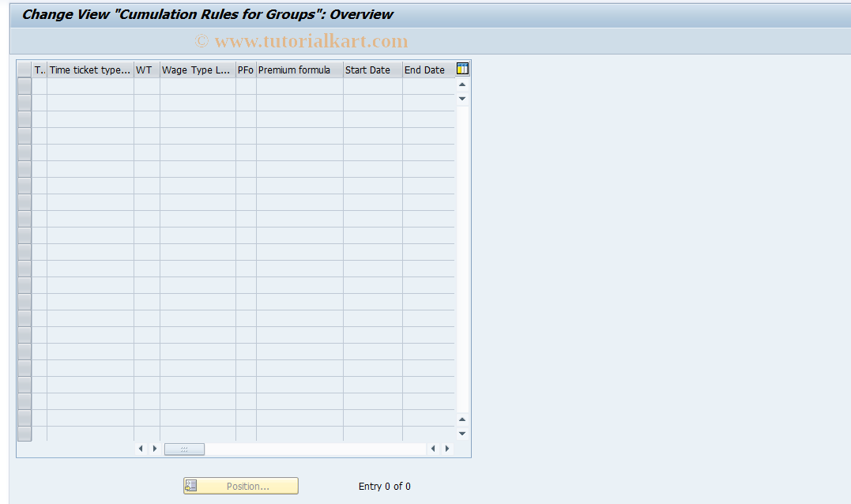Click the first row Time ticket type cell
Viewport: 851px width, 504px height.
pyautogui.click(x=91, y=86)
